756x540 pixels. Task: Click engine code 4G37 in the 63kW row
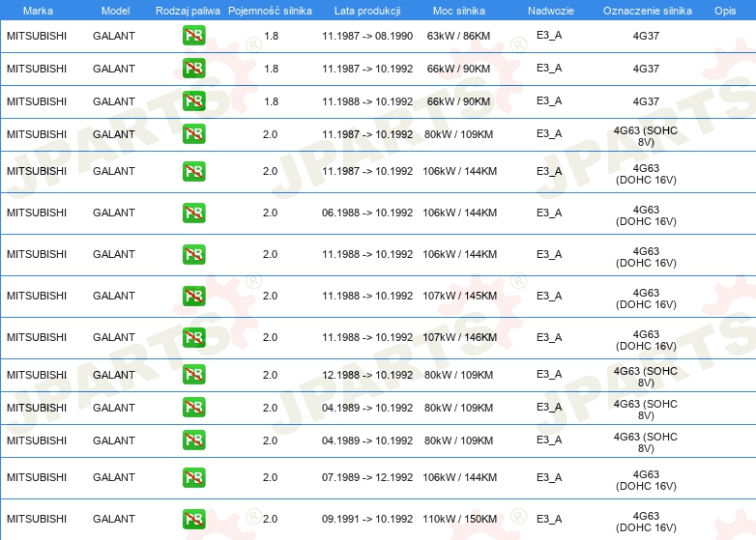(x=646, y=36)
